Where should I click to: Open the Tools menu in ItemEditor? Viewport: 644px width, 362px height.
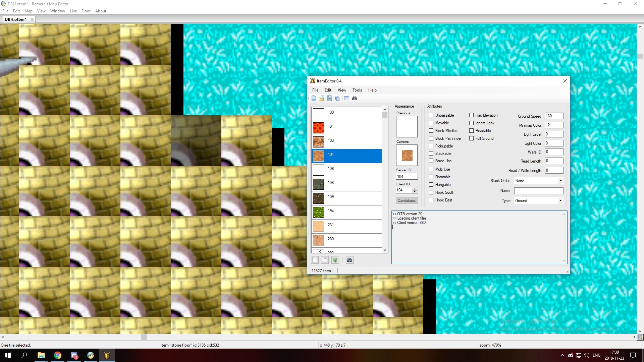click(x=357, y=90)
